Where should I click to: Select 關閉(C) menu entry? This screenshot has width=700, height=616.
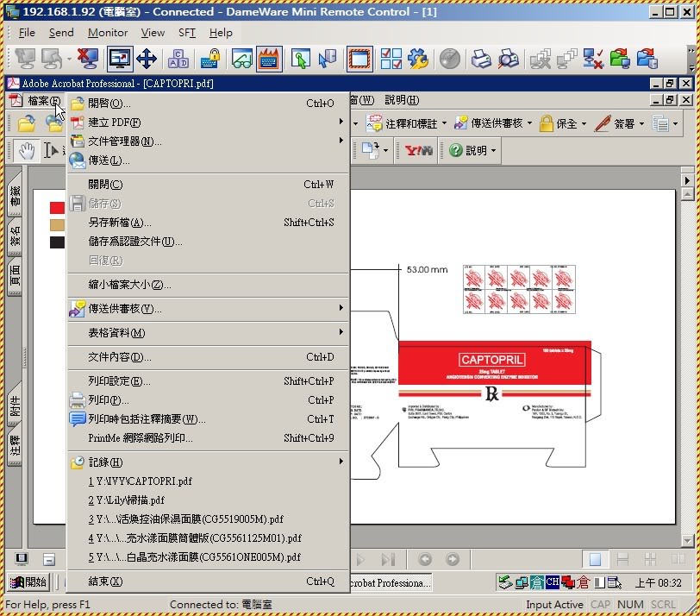pos(208,184)
